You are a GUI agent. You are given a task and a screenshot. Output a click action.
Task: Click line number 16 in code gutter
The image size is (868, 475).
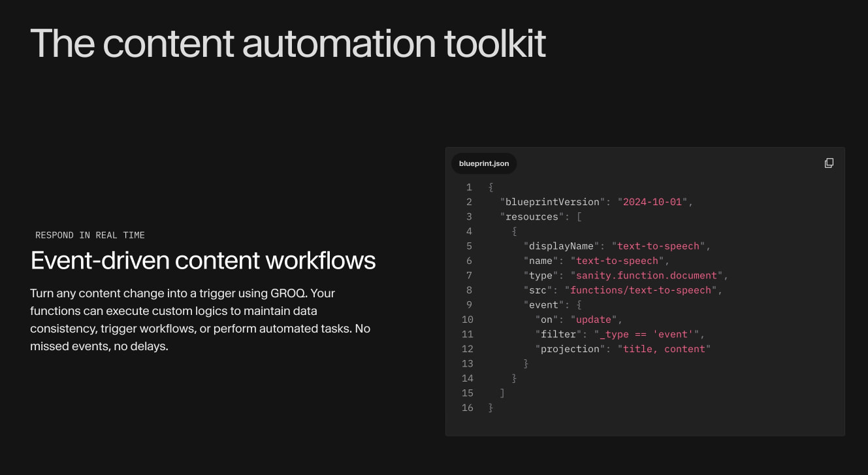coord(467,408)
